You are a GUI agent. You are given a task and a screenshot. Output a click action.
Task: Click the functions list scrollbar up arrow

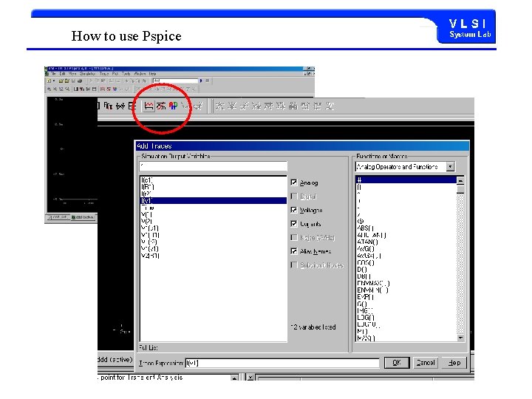click(460, 180)
